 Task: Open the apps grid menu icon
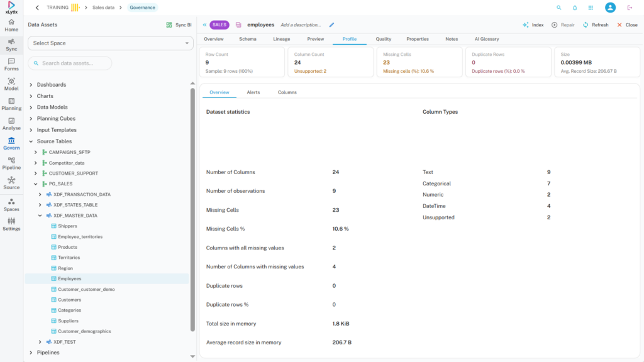click(591, 8)
